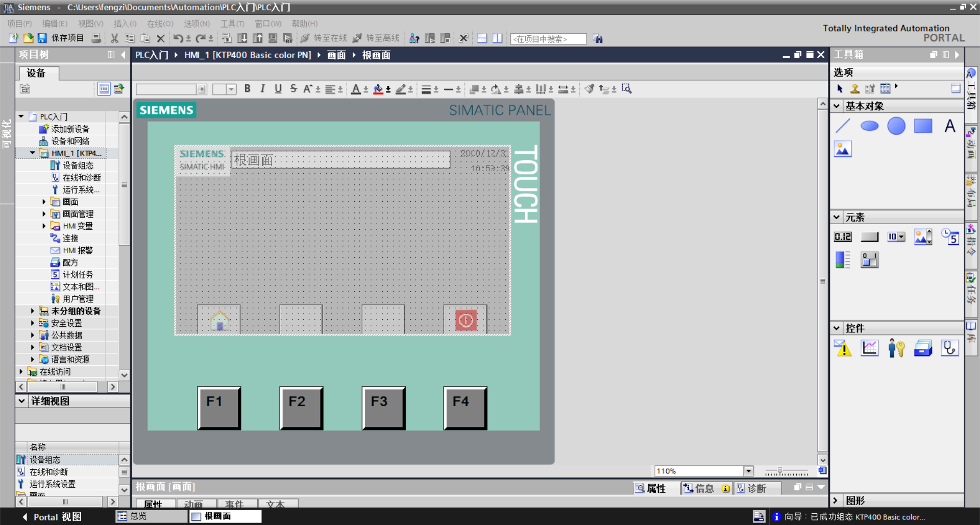This screenshot has height=525, width=980.
Task: Toggle horizontal editor split view
Action: click(x=482, y=38)
